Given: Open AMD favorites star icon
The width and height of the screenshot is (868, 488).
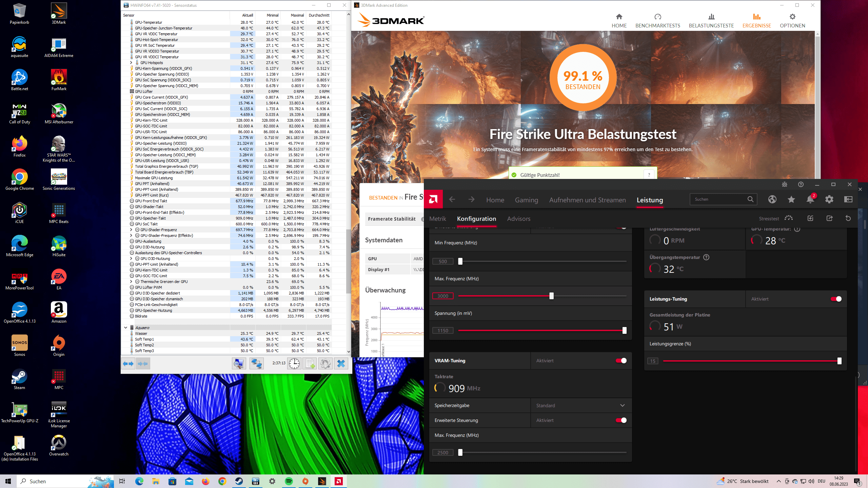Looking at the screenshot, I should (791, 199).
